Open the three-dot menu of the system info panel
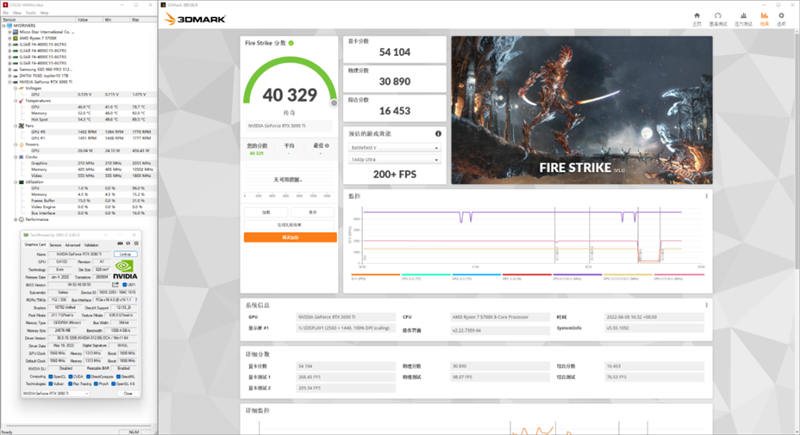The image size is (800, 435). click(x=707, y=305)
